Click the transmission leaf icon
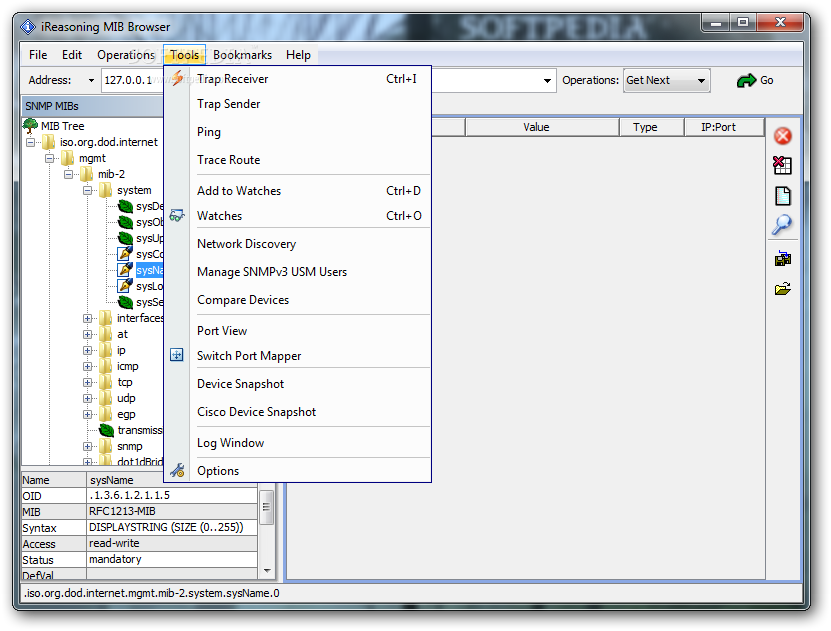This screenshot has height=631, width=831. [107, 430]
